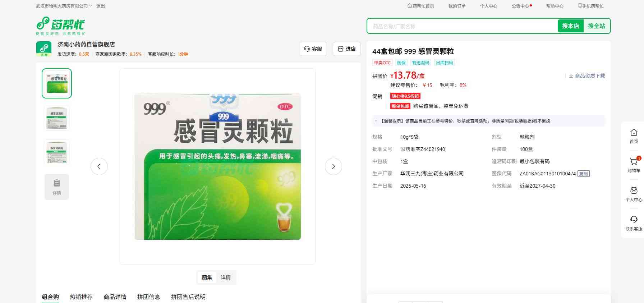Show the next product image
Viewport: 644px width, 303px height.
(333, 166)
